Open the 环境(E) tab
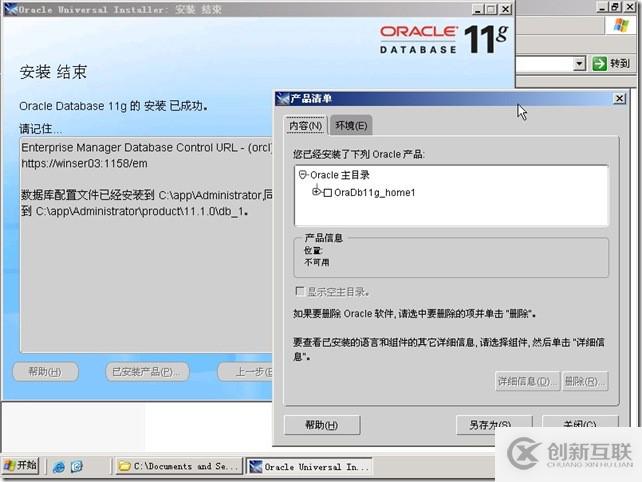642x482 pixels. 351,125
